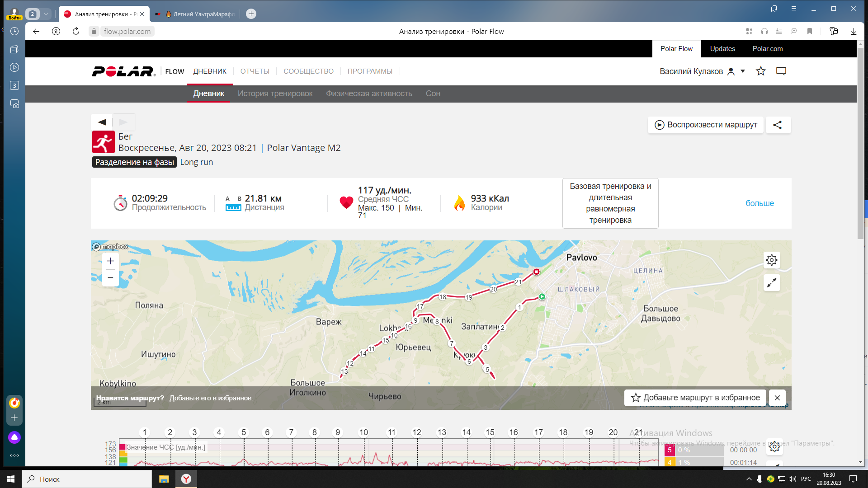Open the Polar.com top link
The height and width of the screenshot is (488, 868).
click(768, 49)
